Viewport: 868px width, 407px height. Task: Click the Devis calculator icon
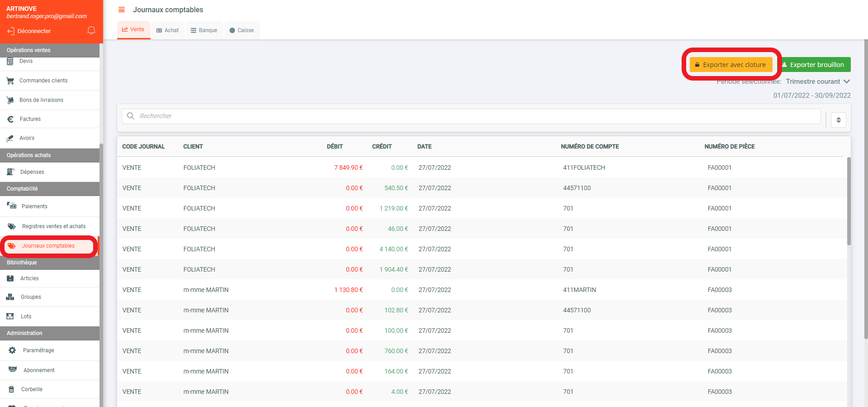click(x=10, y=61)
